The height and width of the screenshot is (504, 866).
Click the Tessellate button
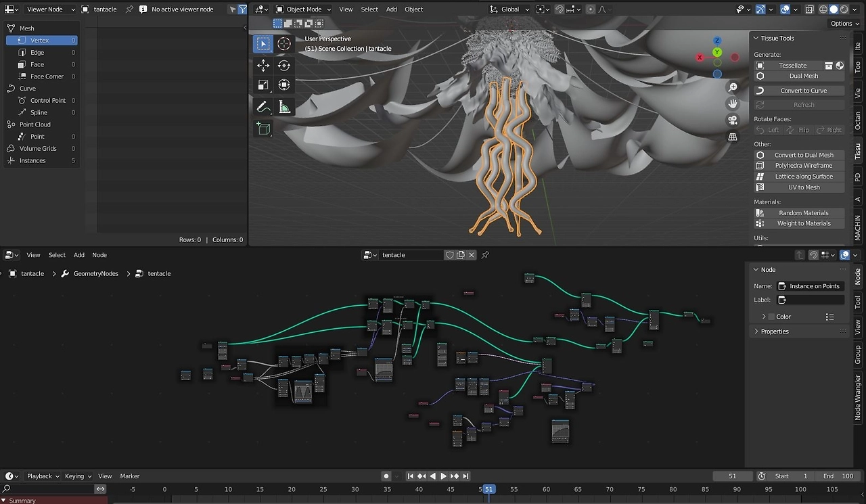793,66
